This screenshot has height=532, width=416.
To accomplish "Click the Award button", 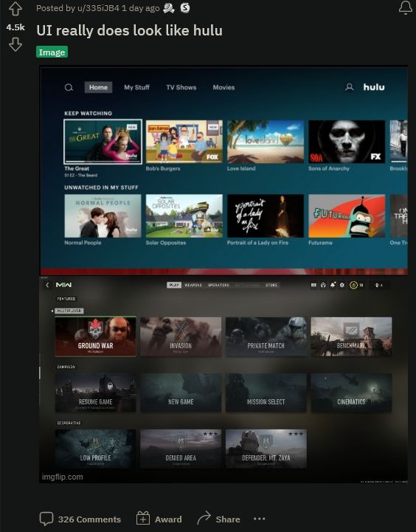I will click(x=159, y=519).
